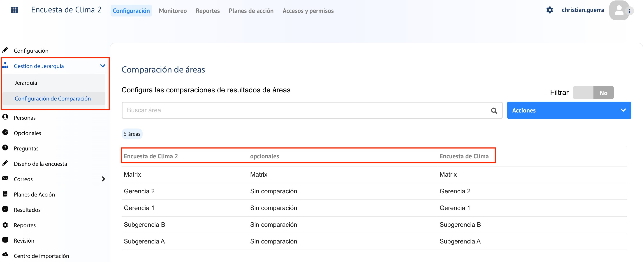Screen dimensions: 644x262
Task: Click the Correos envelope icon
Action: click(x=5, y=178)
